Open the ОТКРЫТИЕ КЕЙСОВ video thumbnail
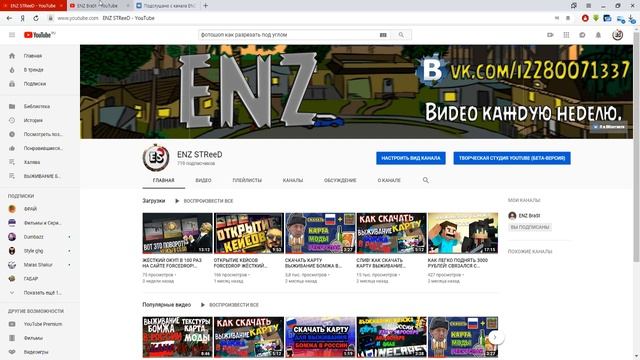The image size is (640, 360). pos(249,233)
